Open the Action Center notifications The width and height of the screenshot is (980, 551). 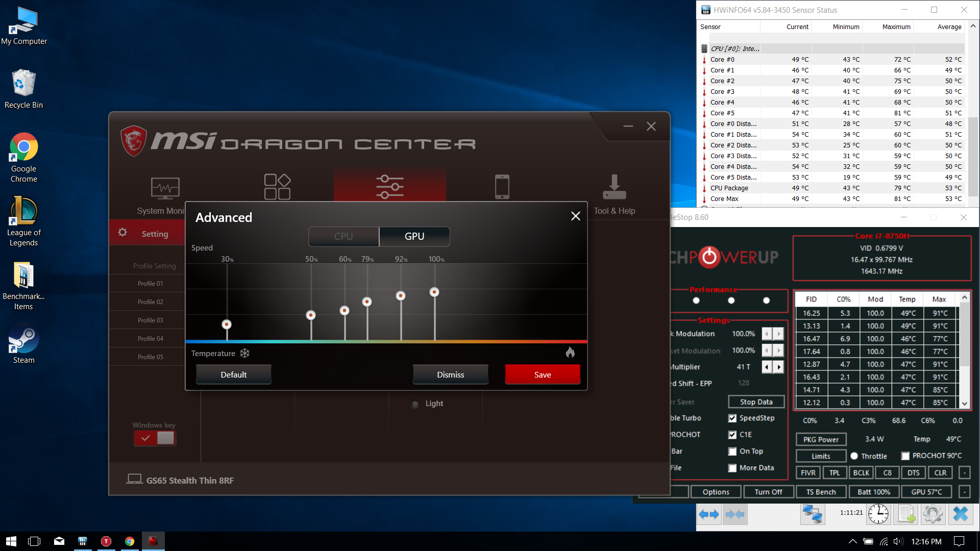click(959, 541)
